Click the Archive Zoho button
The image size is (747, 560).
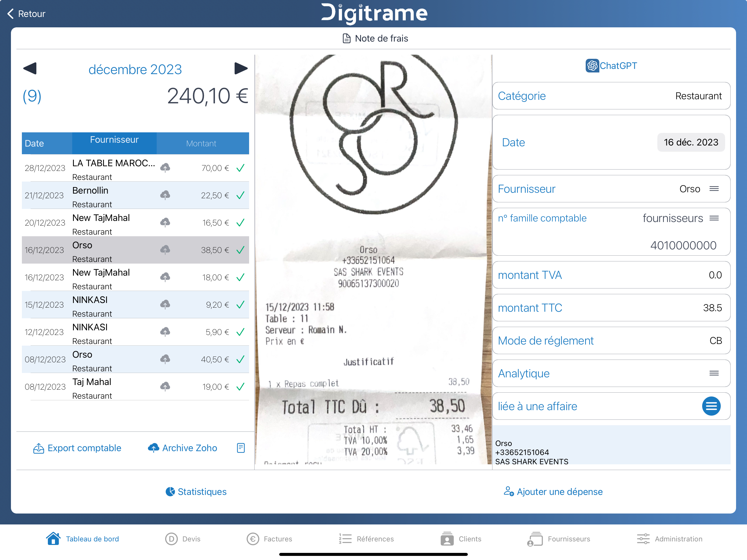click(x=183, y=448)
